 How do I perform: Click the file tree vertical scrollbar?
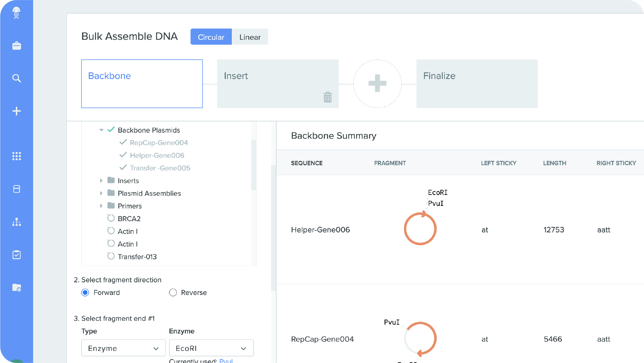(253, 165)
